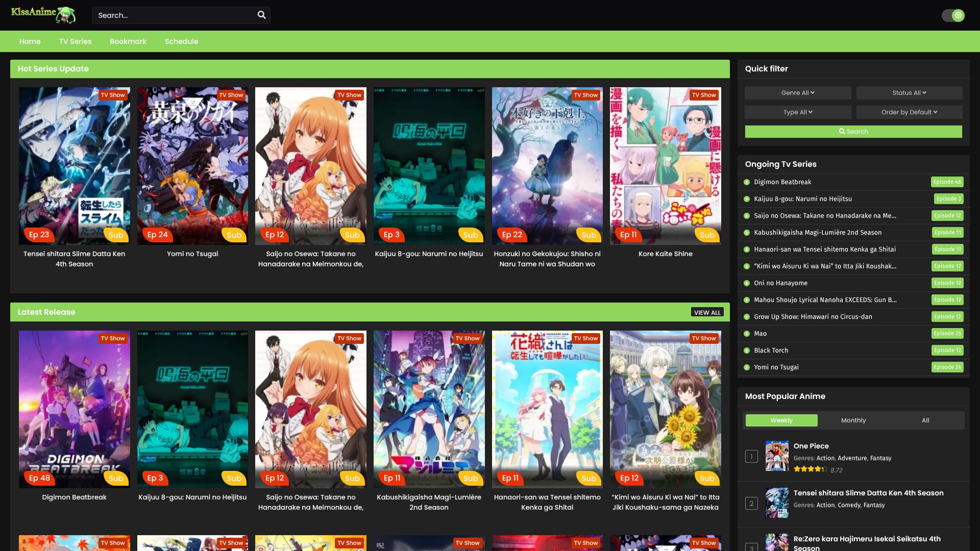Image resolution: width=980 pixels, height=551 pixels.
Task: Click the Ep 12 badge on Kimi wo Aisuru card
Action: tap(629, 478)
